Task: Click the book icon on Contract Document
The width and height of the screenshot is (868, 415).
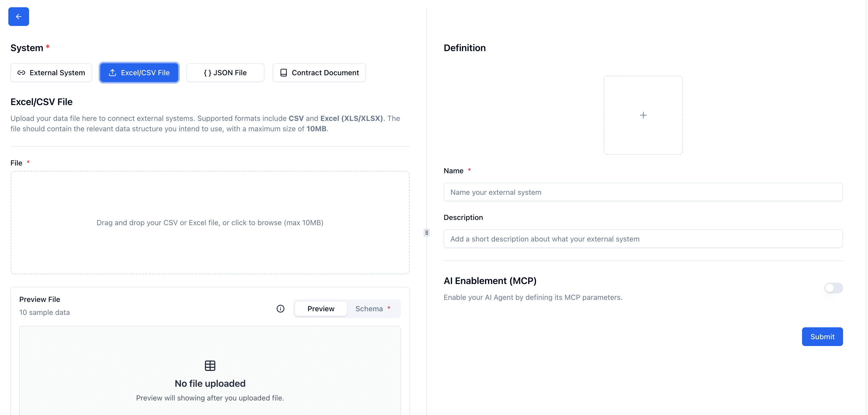Action: click(x=283, y=72)
